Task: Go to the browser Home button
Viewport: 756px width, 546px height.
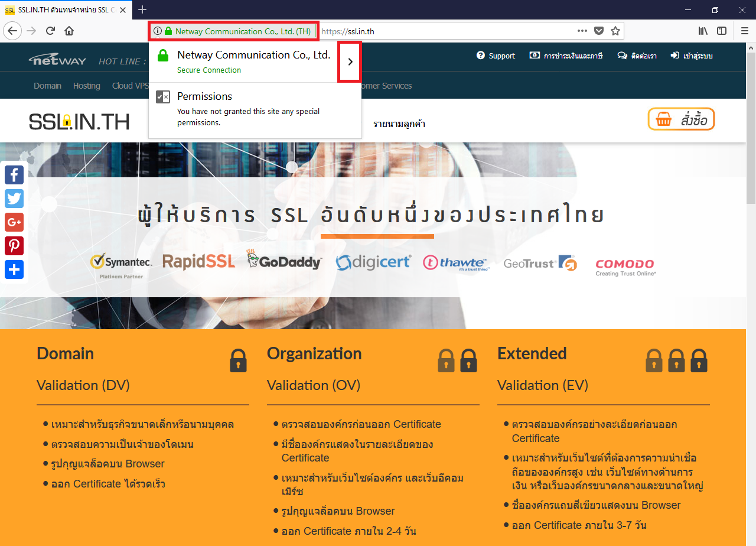Action: 69,31
